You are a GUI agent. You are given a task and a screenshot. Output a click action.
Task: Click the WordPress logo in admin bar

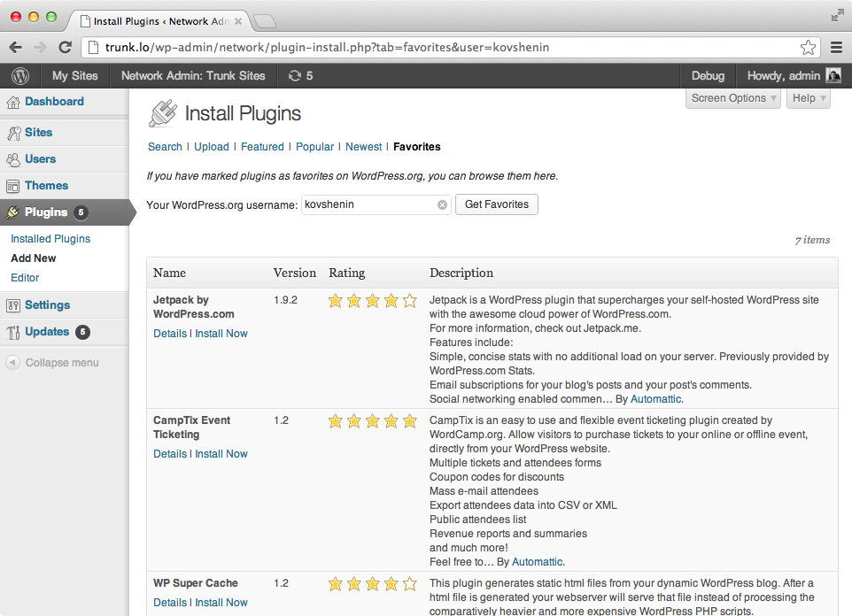click(20, 75)
